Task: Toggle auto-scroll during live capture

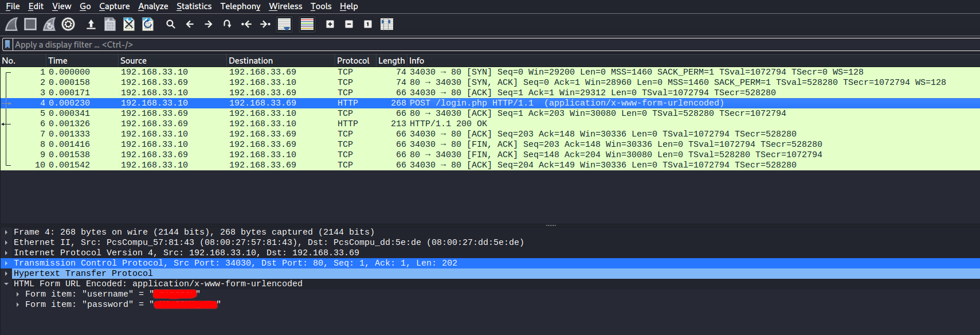Action: [x=284, y=24]
